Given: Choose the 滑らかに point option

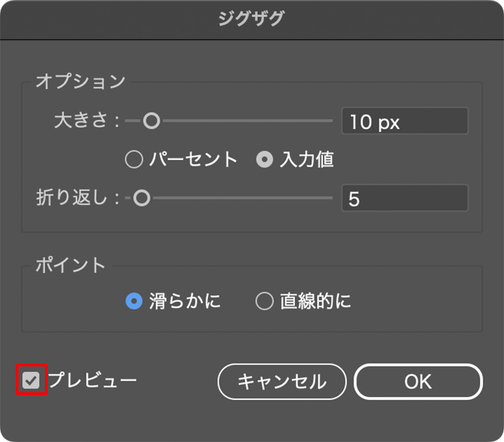Looking at the screenshot, I should coord(134,301).
